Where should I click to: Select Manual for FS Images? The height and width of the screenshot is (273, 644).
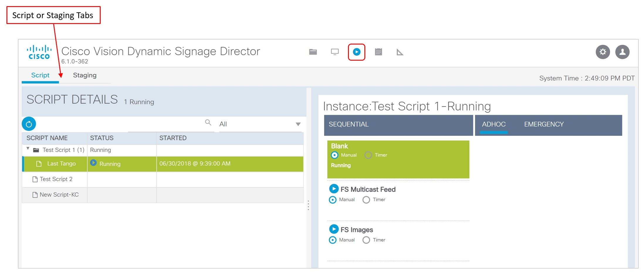(x=333, y=240)
